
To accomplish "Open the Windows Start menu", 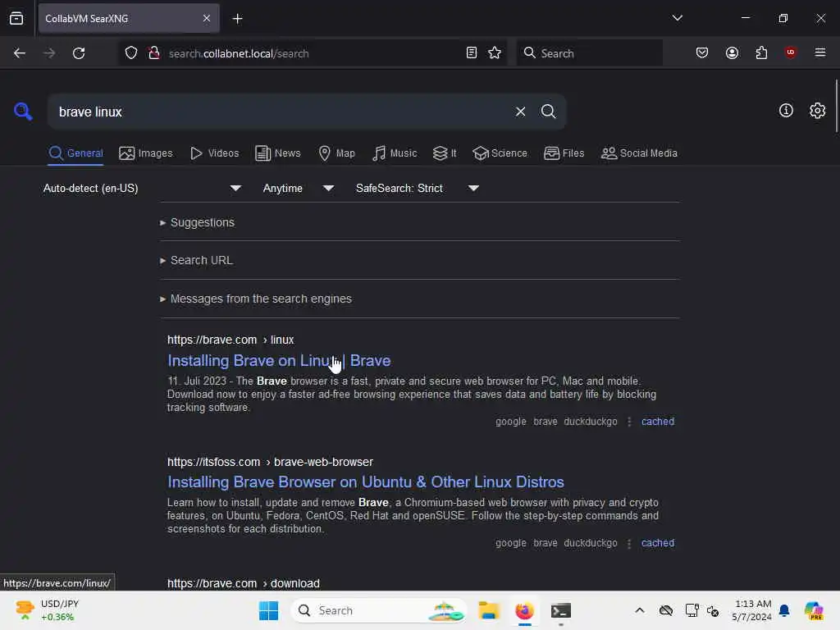I will tap(268, 610).
